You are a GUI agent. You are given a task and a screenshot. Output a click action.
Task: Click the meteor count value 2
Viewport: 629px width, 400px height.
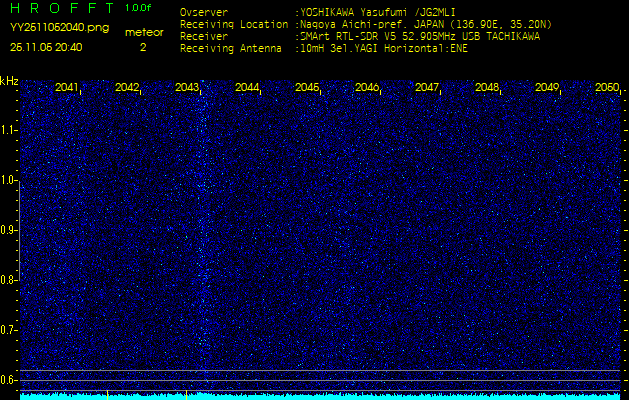[142, 46]
